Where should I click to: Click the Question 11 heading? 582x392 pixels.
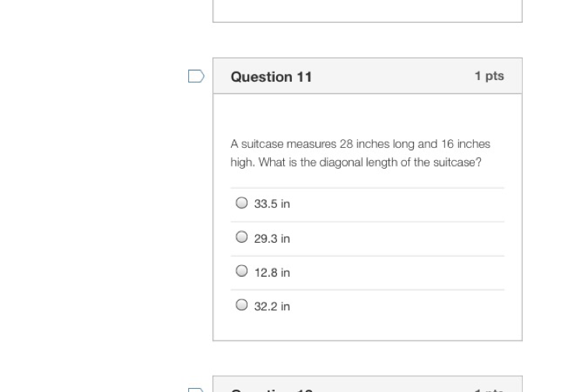[271, 76]
